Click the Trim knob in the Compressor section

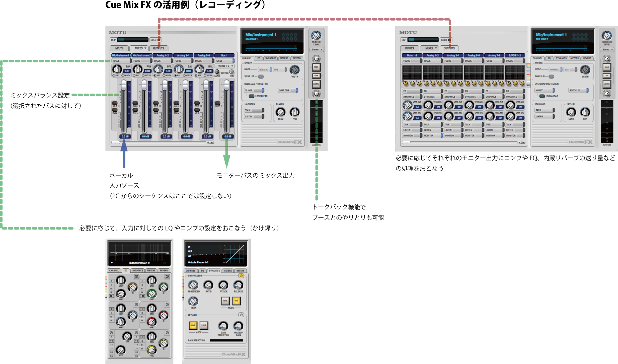click(x=193, y=301)
